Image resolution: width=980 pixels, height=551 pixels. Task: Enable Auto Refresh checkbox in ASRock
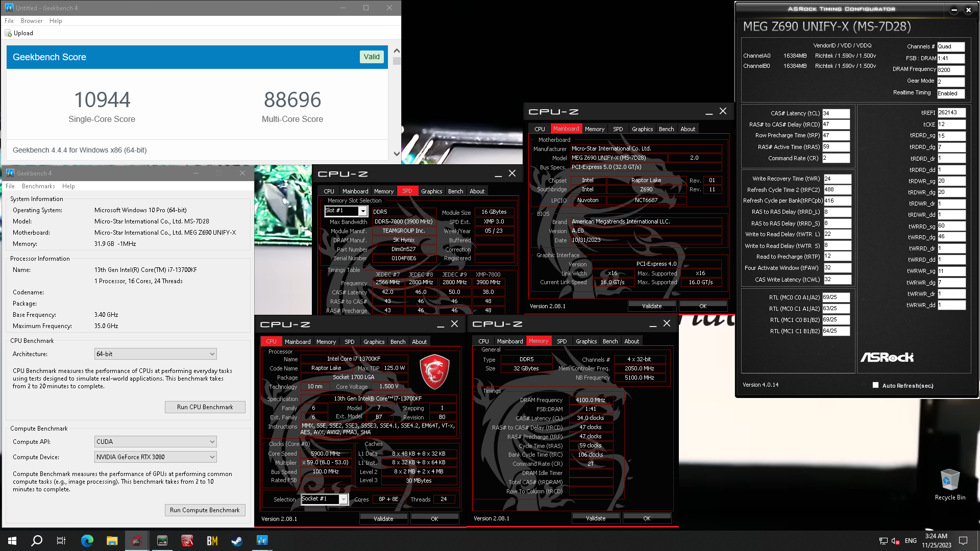(x=876, y=385)
